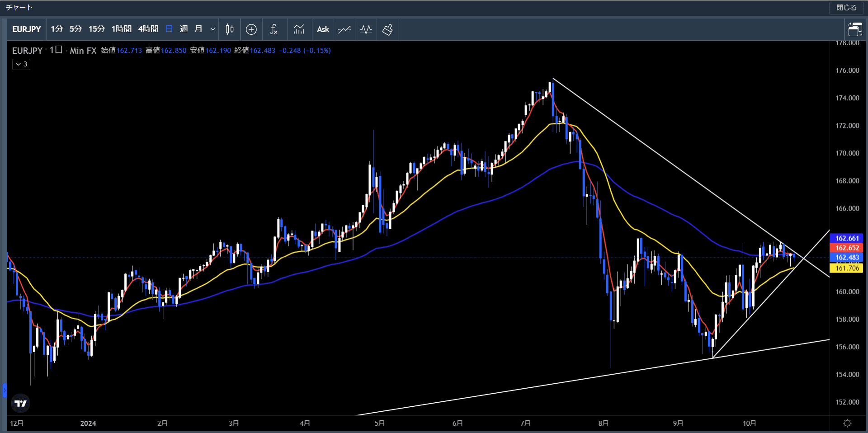
Task: Expand the indicator legend showing 3
Action: [x=21, y=64]
